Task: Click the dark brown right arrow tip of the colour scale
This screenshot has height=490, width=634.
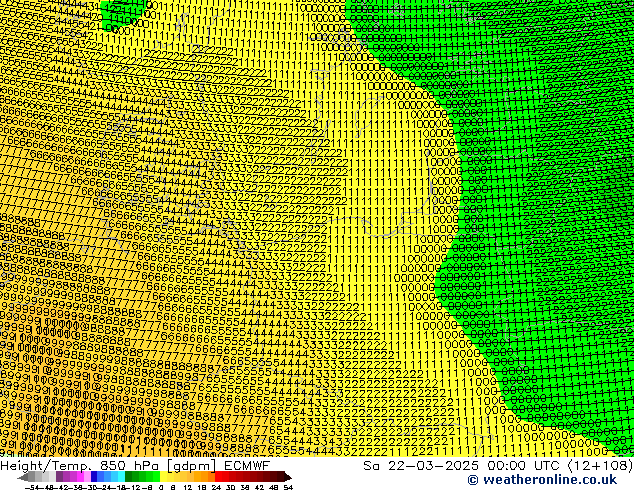Action: (287, 477)
